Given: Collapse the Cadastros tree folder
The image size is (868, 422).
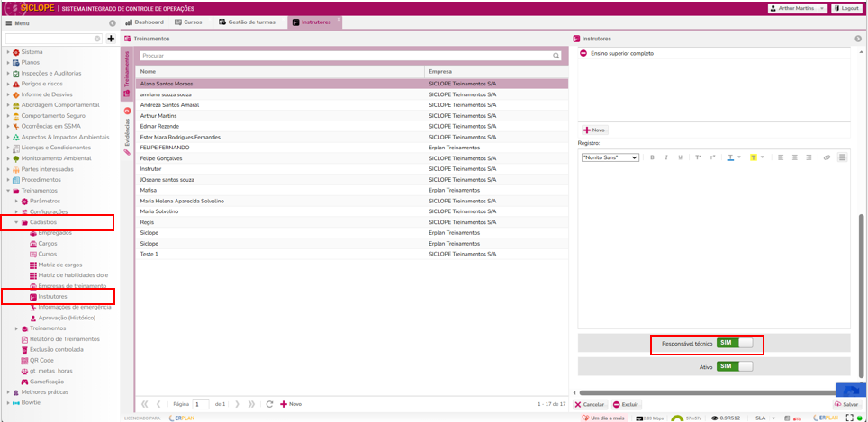Looking at the screenshot, I should pos(16,221).
